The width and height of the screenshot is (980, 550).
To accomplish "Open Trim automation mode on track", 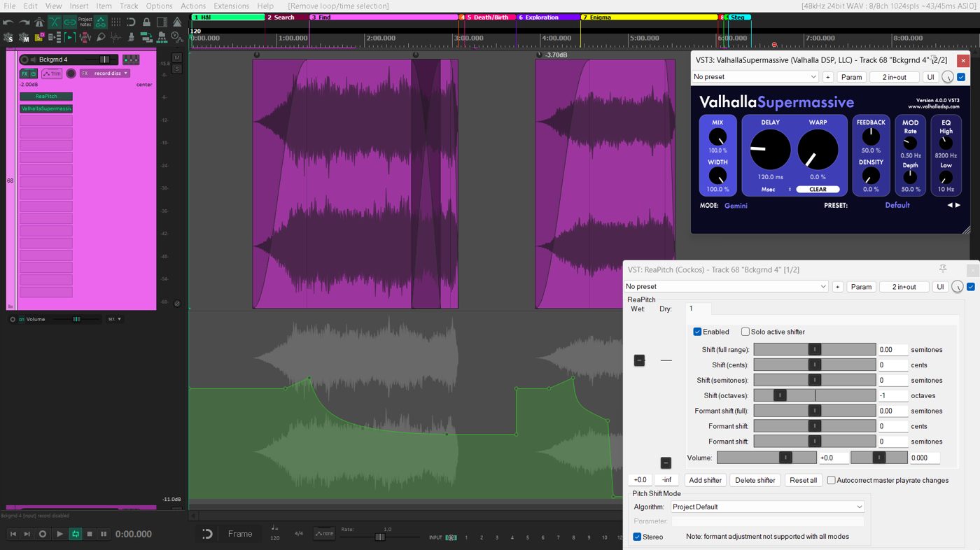I will (x=52, y=73).
